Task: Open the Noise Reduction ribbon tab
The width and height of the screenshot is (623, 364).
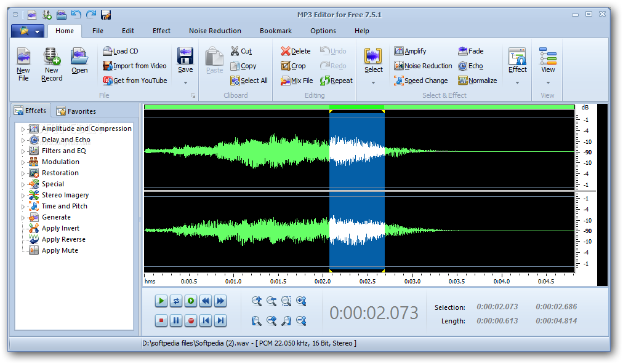Action: (x=215, y=31)
